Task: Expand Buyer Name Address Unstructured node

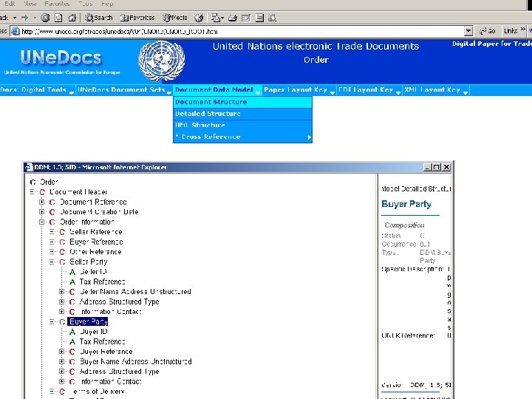Action: tap(61, 361)
